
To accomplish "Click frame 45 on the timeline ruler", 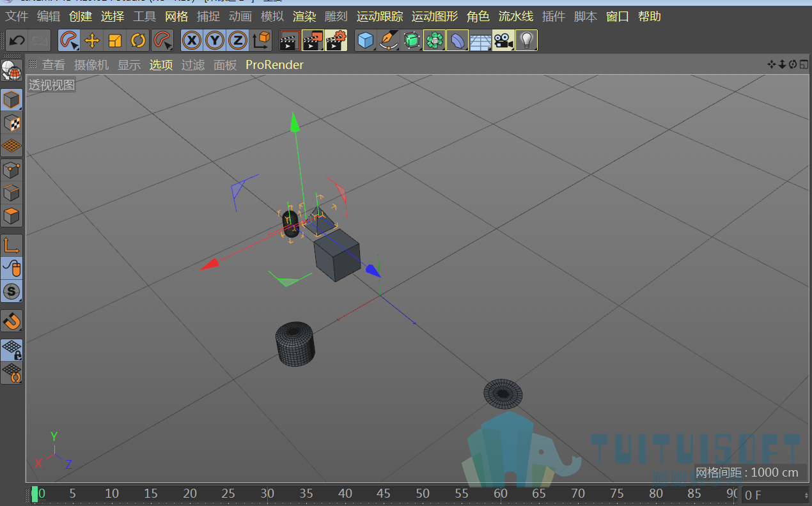I will tap(384, 493).
